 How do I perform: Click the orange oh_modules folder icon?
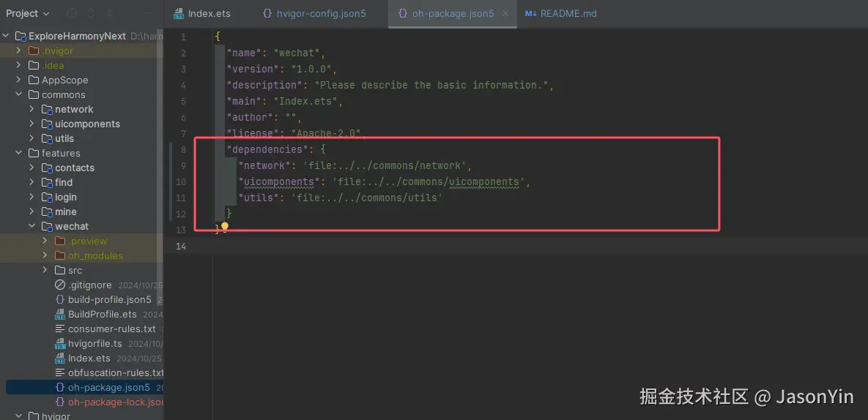[60, 255]
